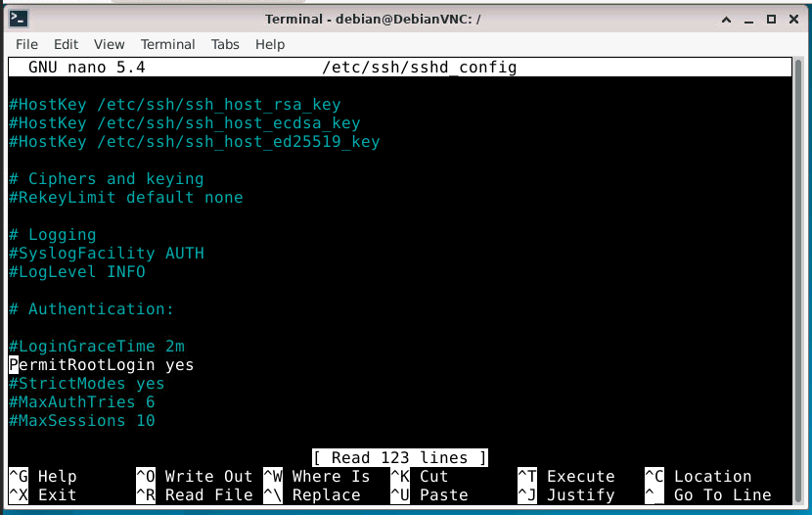Close the Terminal window
The image size is (812, 515).
tap(793, 20)
